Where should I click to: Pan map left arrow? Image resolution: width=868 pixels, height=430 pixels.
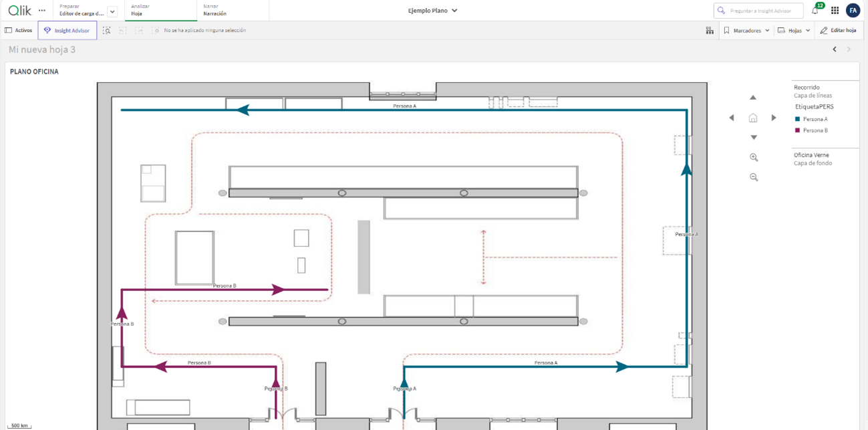click(x=732, y=118)
